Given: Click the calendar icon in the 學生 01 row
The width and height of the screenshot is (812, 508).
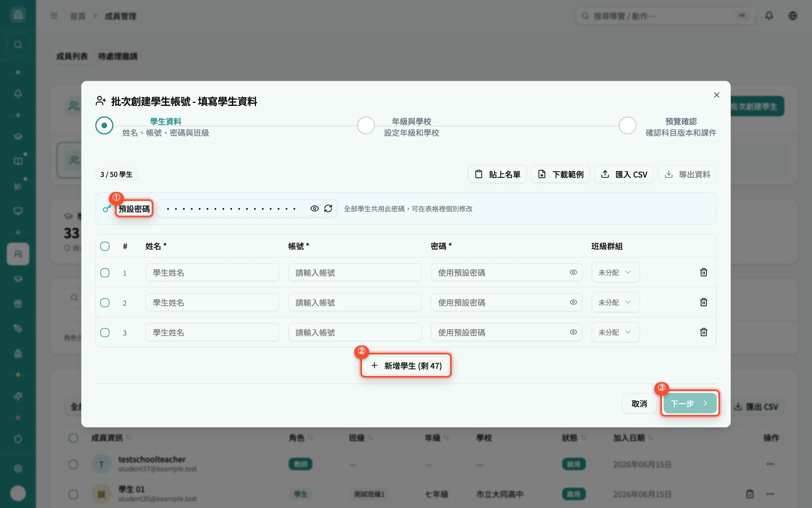Looking at the screenshot, I should click(x=750, y=494).
